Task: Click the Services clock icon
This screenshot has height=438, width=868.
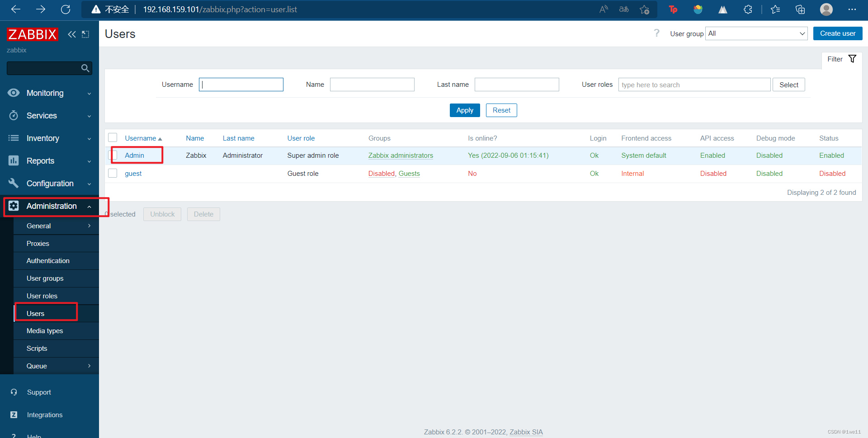Action: pos(14,115)
